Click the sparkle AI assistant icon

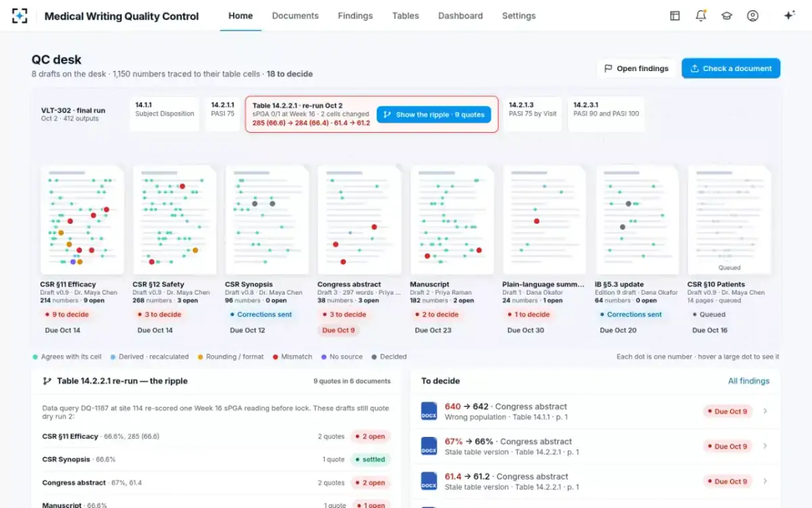click(789, 16)
